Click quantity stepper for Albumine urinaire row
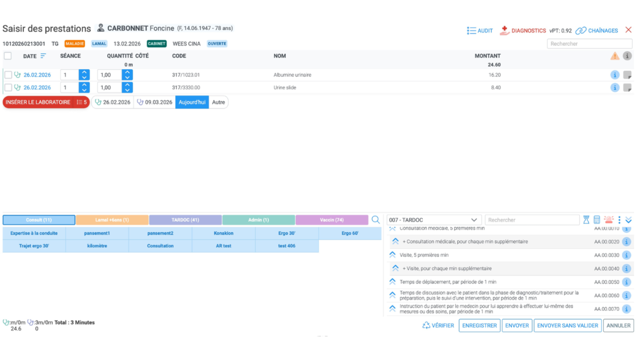Viewport: 636px width, 364px height. coord(127,75)
